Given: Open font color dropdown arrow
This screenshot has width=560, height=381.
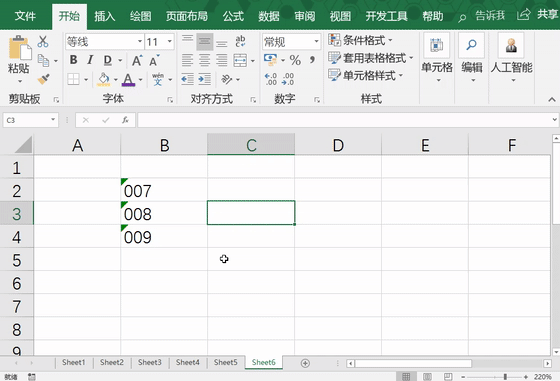Looking at the screenshot, I should (x=141, y=79).
